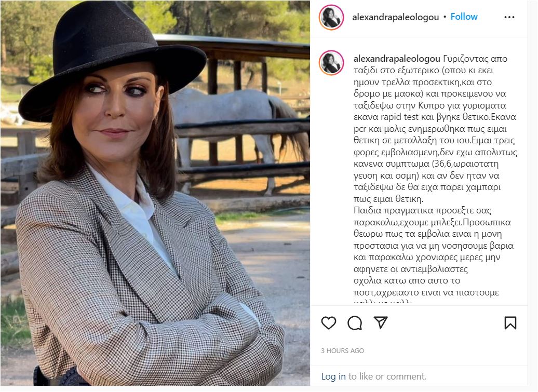The width and height of the screenshot is (538, 392).
Task: Click the small avatar beside the caption
Action: point(331,63)
